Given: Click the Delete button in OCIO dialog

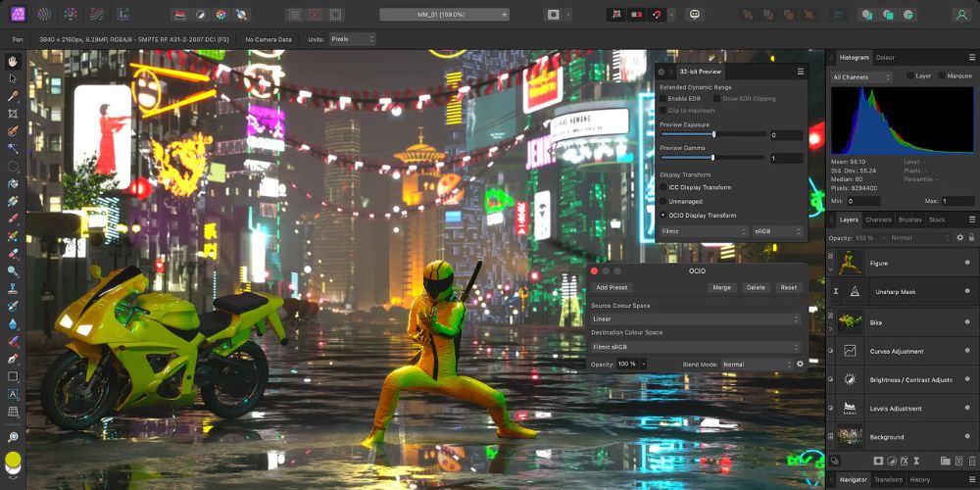Looking at the screenshot, I should click(x=756, y=287).
